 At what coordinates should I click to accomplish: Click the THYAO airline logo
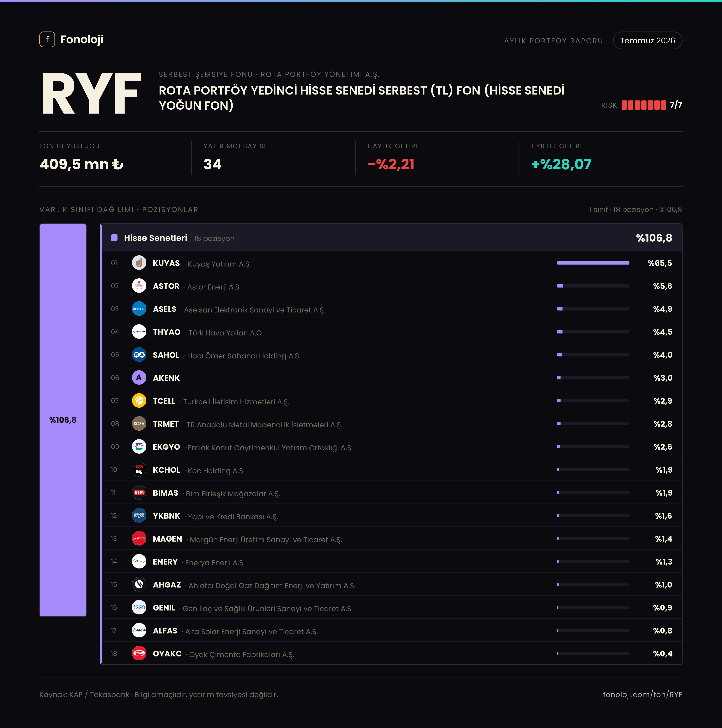click(139, 332)
